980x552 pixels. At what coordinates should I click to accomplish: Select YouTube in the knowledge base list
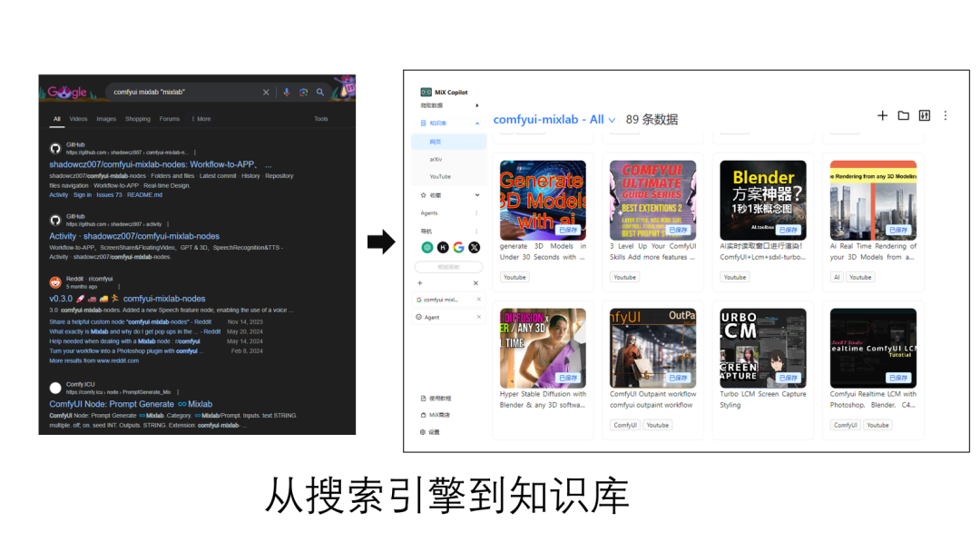pyautogui.click(x=440, y=177)
